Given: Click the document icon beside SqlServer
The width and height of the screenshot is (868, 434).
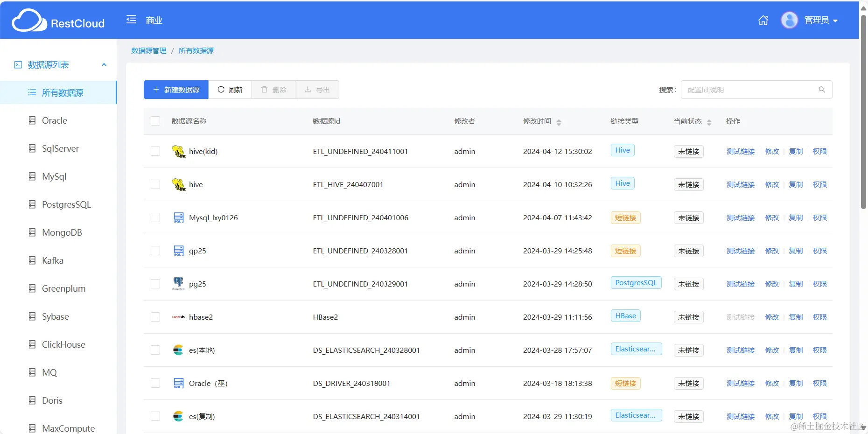Looking at the screenshot, I should pos(32,148).
